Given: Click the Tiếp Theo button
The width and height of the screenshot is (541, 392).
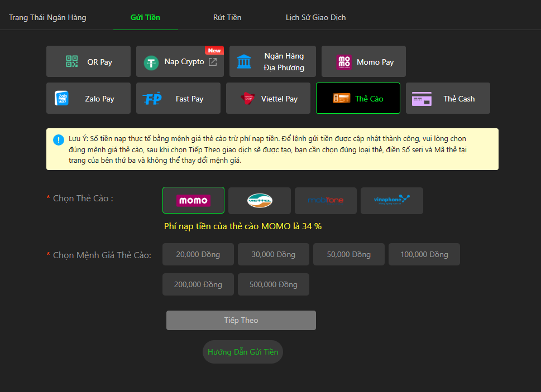Looking at the screenshot, I should coord(241,321).
